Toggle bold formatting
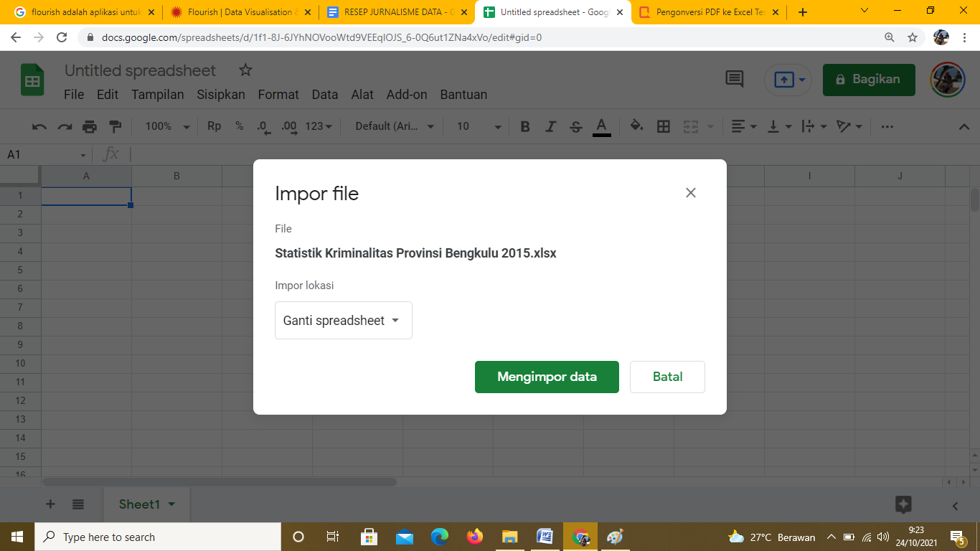Screen dimensions: 980x551 click(x=525, y=127)
